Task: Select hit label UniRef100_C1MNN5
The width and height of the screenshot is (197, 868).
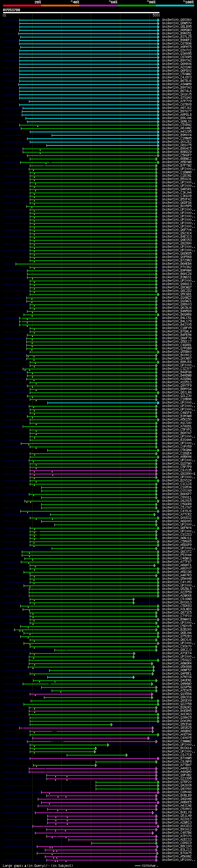Action: (x=177, y=139)
